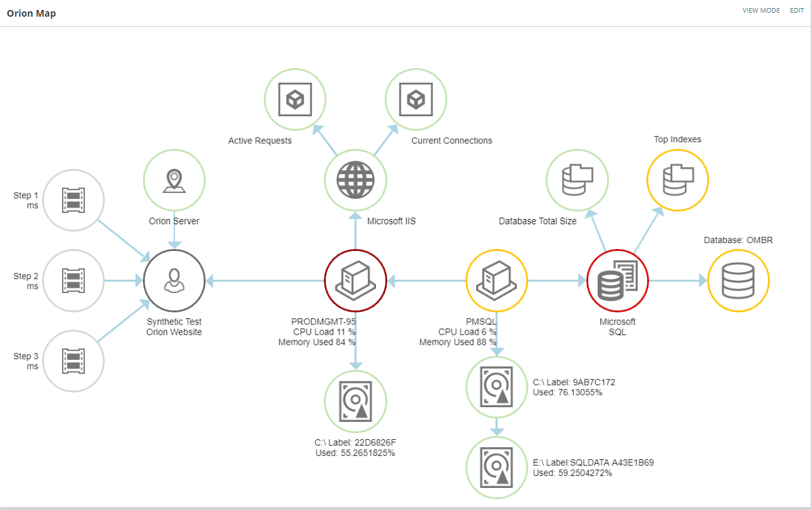This screenshot has width=812, height=510.
Task: Open the Top Indexes node
Action: click(678, 180)
